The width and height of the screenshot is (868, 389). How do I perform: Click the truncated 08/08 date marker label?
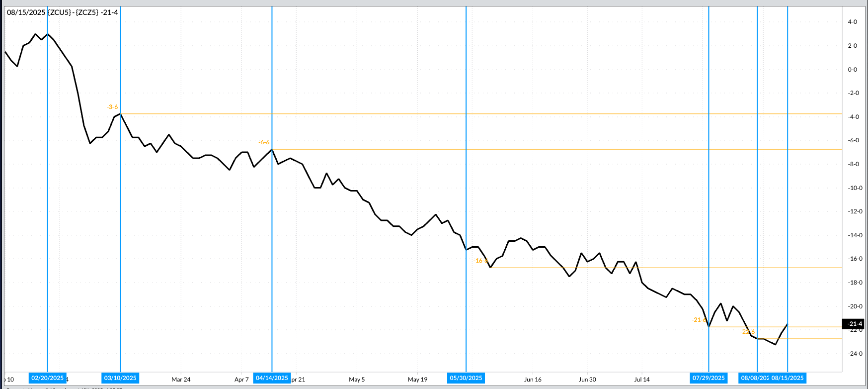coord(754,378)
